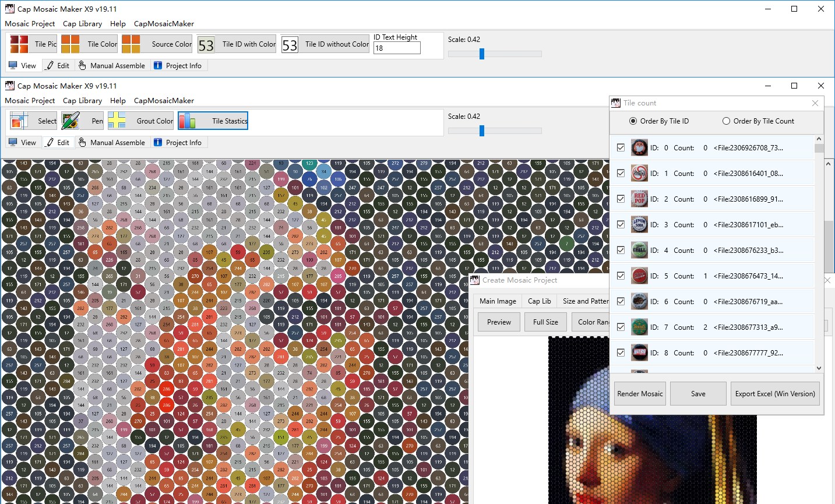Open Mosaic Project menu in second window

pos(30,100)
